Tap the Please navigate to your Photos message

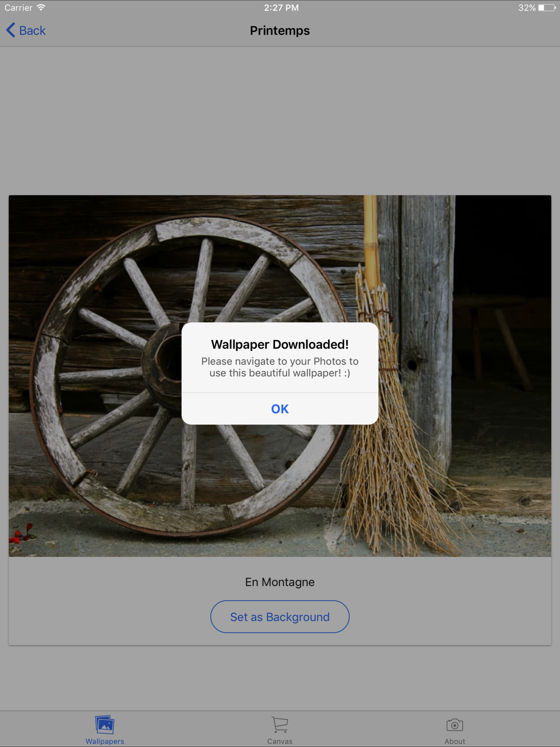(x=280, y=367)
